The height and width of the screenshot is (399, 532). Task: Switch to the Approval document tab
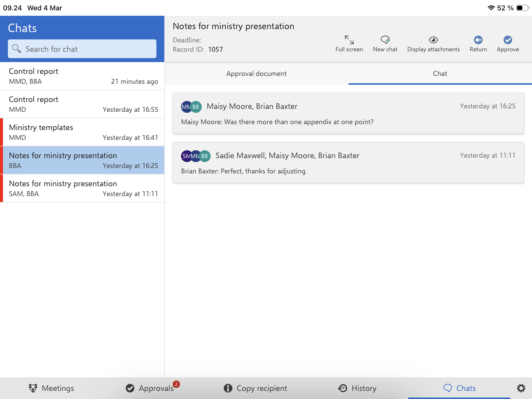pos(256,74)
